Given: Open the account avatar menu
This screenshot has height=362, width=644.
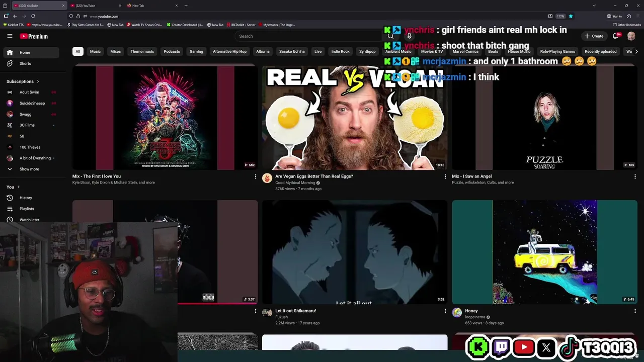Looking at the screenshot, I should (x=631, y=36).
